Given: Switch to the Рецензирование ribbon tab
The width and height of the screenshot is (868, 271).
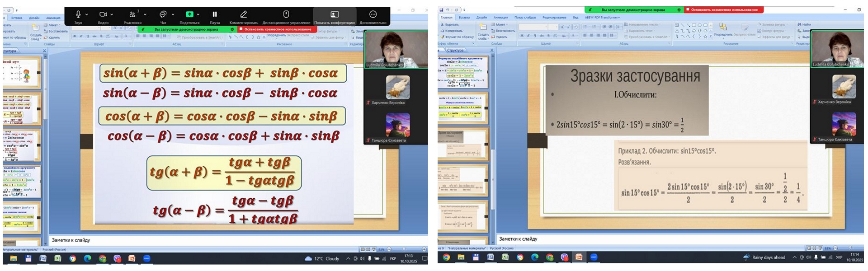Looking at the screenshot, I should click(x=554, y=18).
